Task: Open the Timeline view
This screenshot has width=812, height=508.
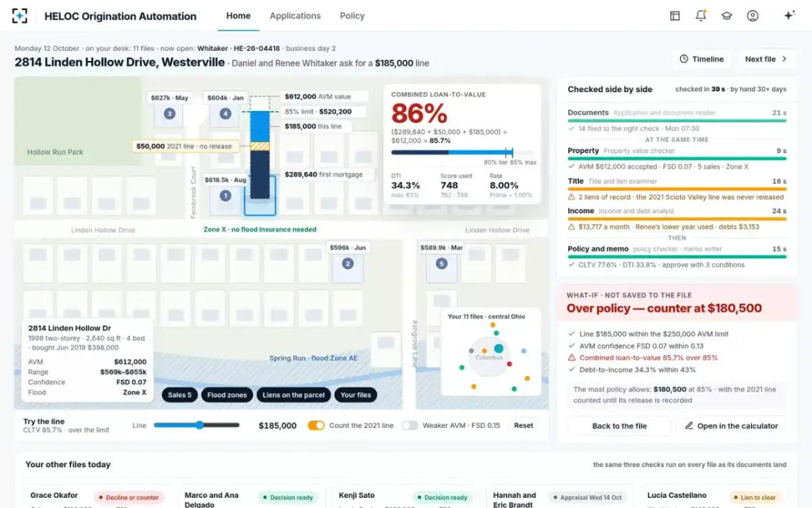Action: pyautogui.click(x=702, y=59)
